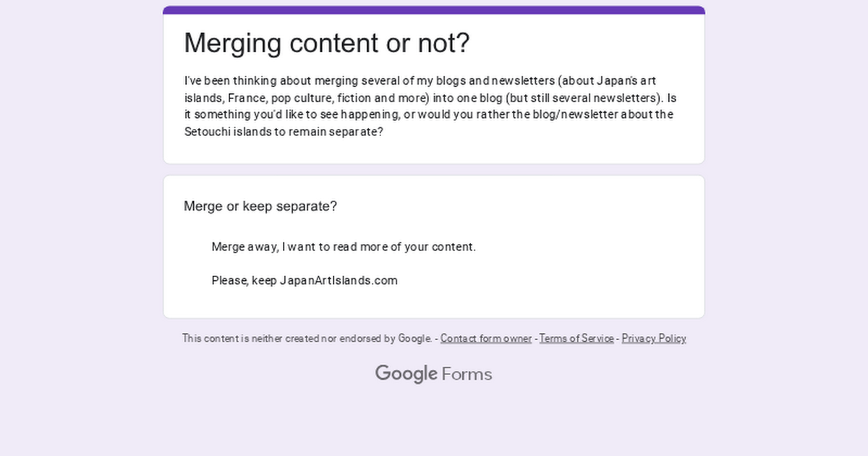Select the "Merge away" answer option
This screenshot has height=456, width=868.
click(x=343, y=247)
